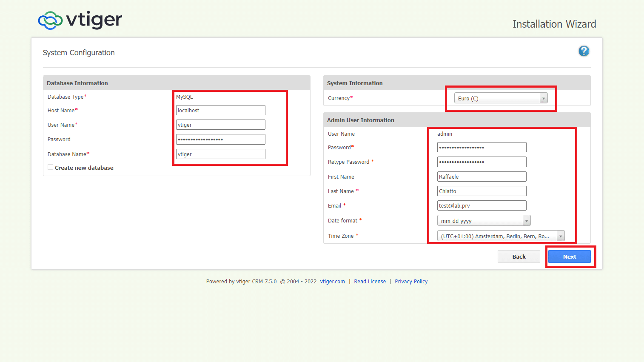Click the 'Retype Password' label
Viewport: 644px width, 362px height.
pos(348,162)
